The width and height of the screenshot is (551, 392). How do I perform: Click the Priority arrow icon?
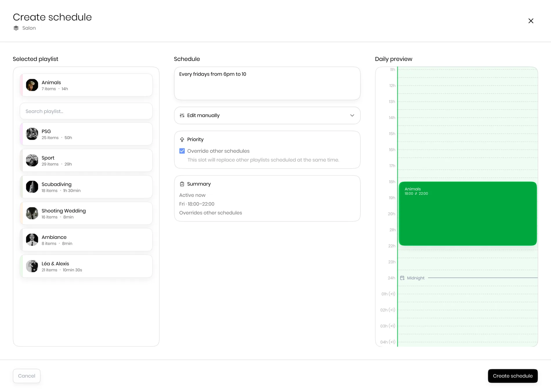(x=182, y=139)
